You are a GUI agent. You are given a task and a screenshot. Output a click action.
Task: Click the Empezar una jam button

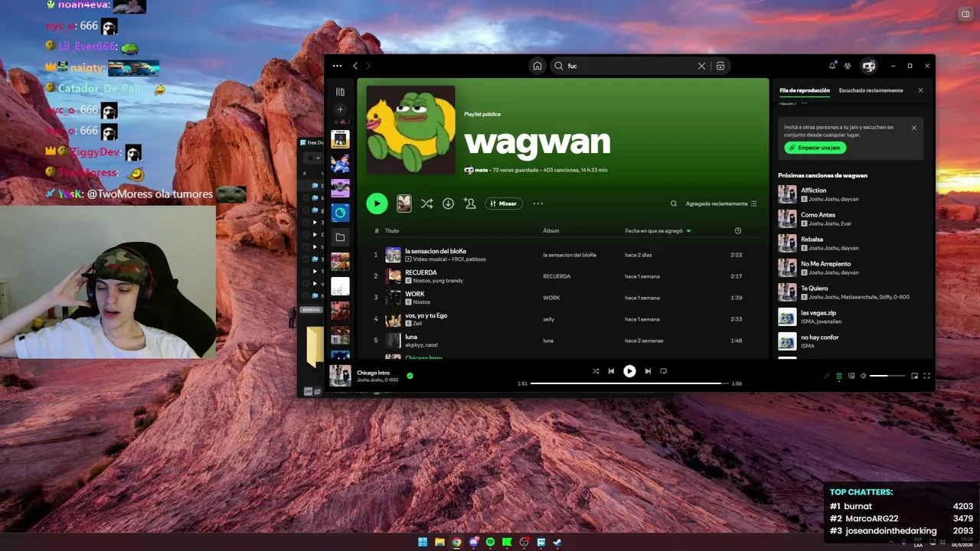point(815,148)
